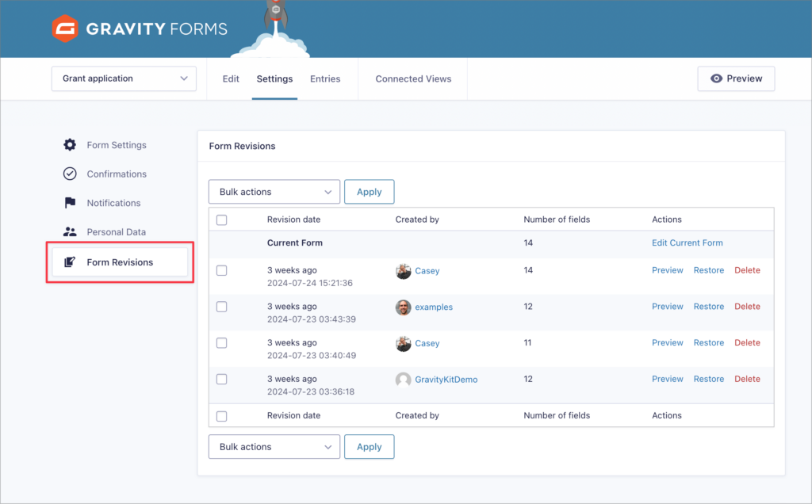
Task: Click the 2024-07-23 03:36:18 timestamp
Action: click(311, 391)
